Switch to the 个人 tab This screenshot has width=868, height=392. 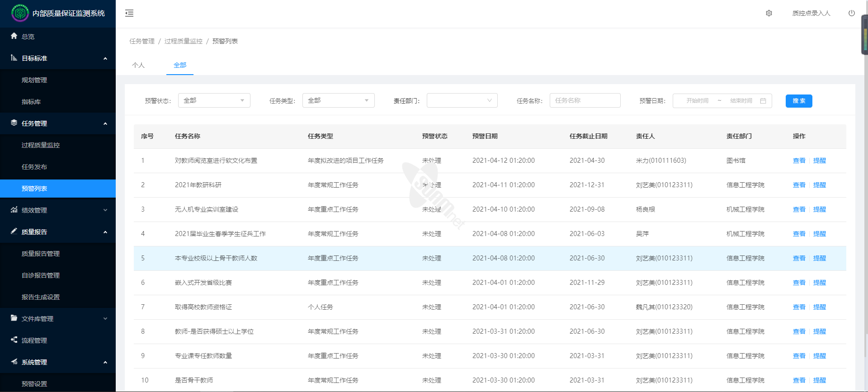(x=138, y=65)
